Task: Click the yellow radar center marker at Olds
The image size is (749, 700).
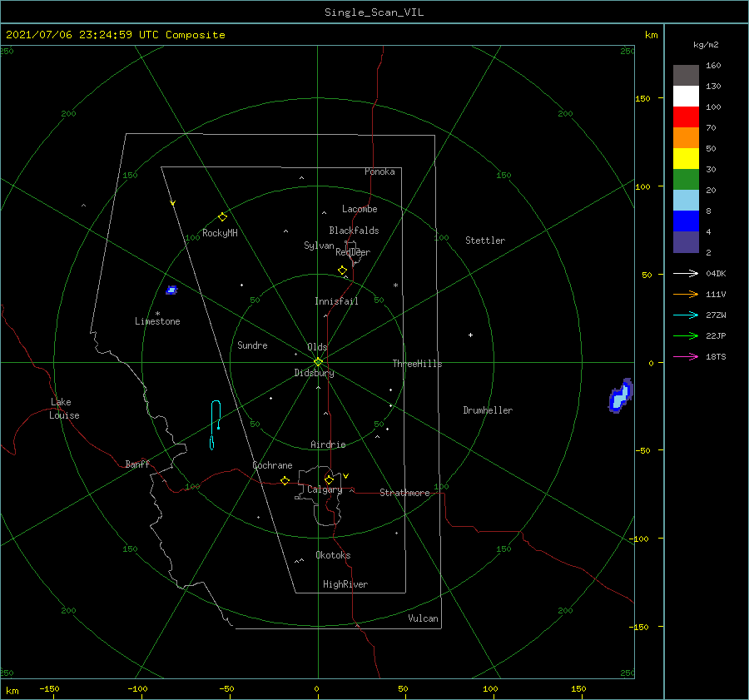Action: (x=318, y=362)
